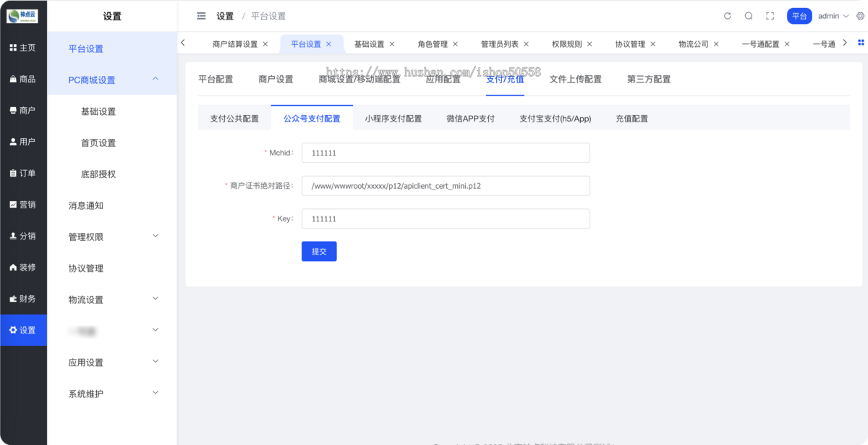Click the 设置 breadcrumb link
This screenshot has height=445, width=868.
[x=225, y=16]
